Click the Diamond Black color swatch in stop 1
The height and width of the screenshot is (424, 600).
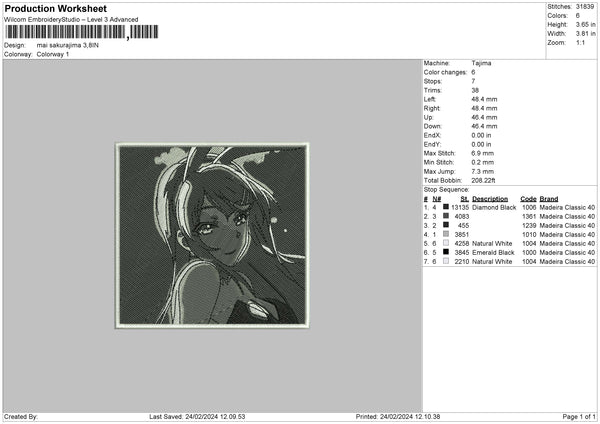(x=445, y=207)
